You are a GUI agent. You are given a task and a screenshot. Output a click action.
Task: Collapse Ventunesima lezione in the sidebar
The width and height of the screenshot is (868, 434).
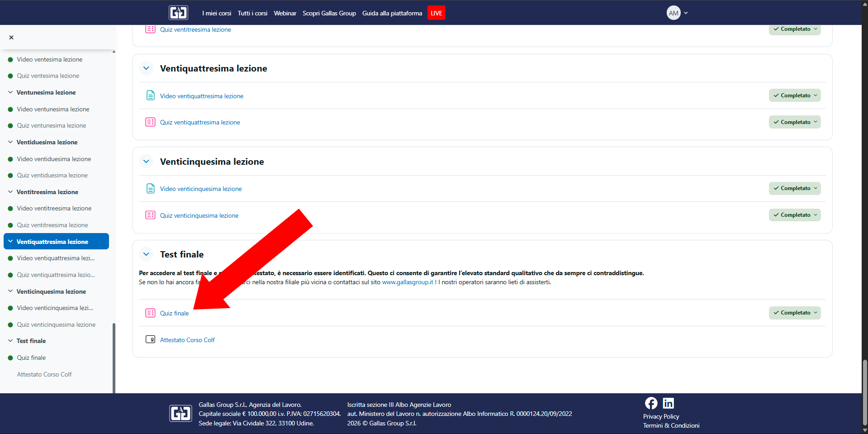[x=10, y=92]
